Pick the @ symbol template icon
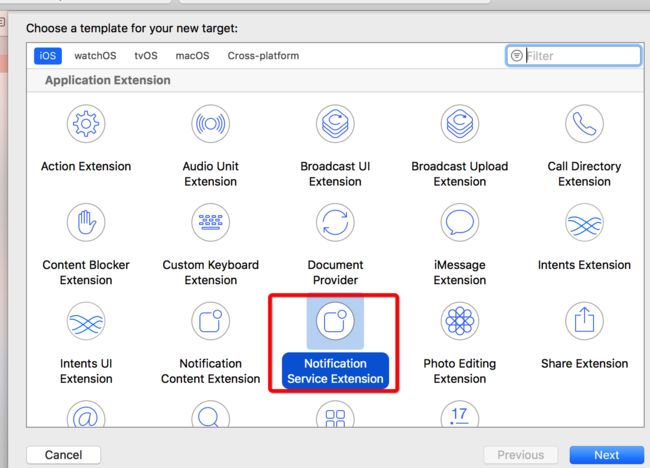This screenshot has height=468, width=650. point(86,414)
